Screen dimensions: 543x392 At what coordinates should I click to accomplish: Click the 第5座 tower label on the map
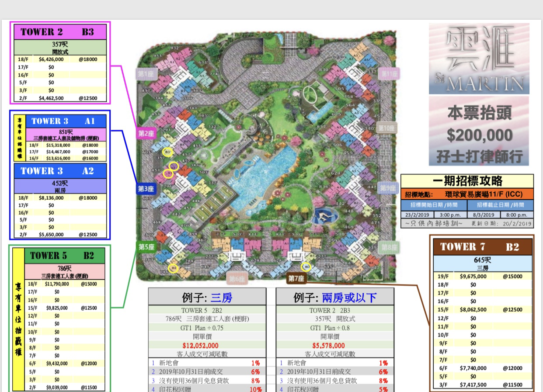pyautogui.click(x=146, y=247)
